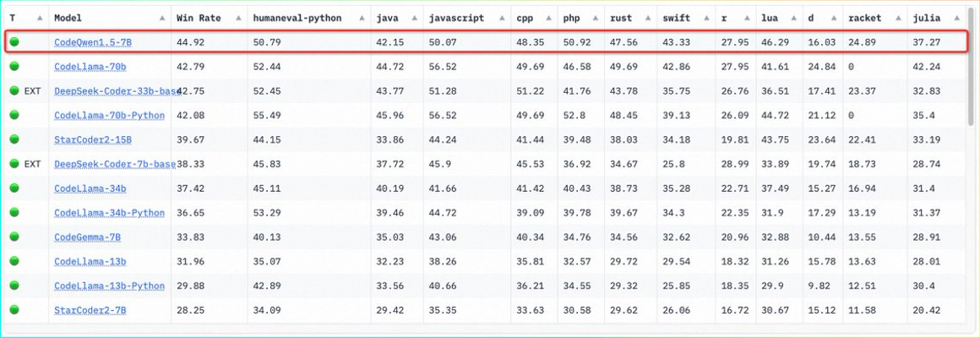Click green dot in CodeQwen1.5-7B row

[x=14, y=42]
